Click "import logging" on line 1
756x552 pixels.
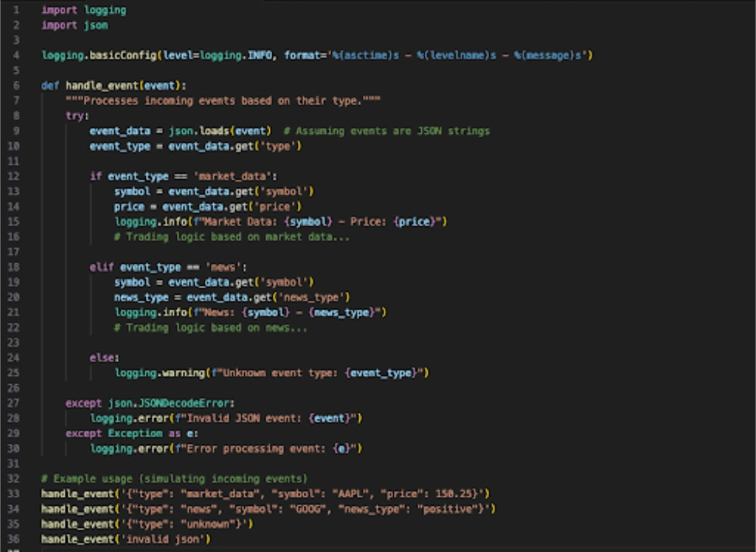84,10
